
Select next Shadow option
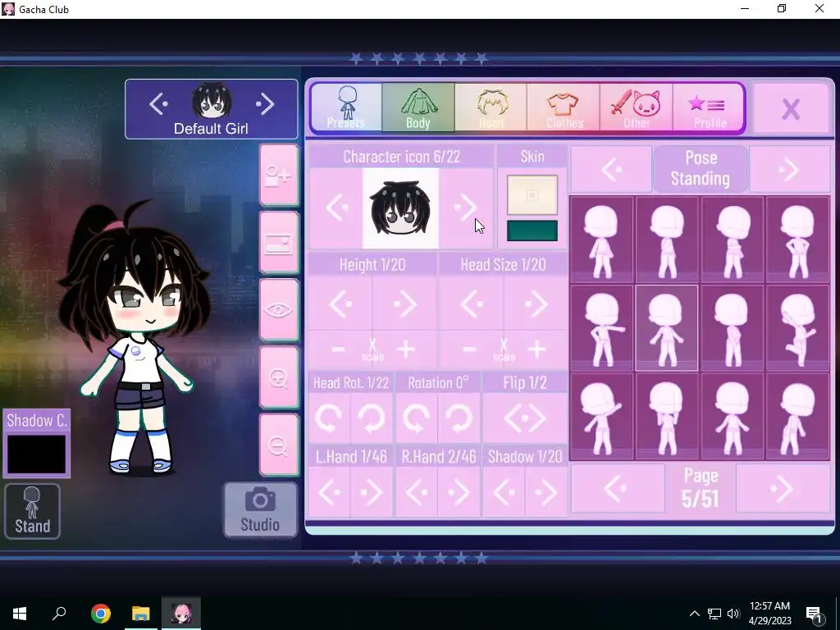click(x=546, y=492)
